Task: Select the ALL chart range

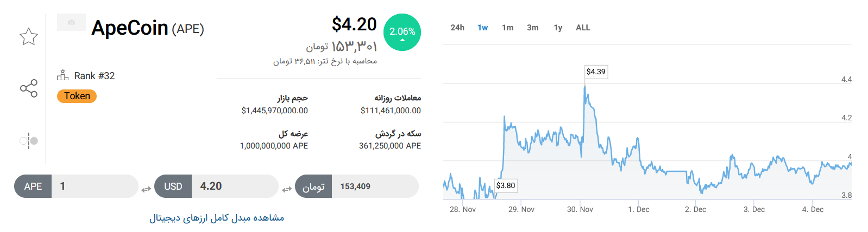Action: 583,28
